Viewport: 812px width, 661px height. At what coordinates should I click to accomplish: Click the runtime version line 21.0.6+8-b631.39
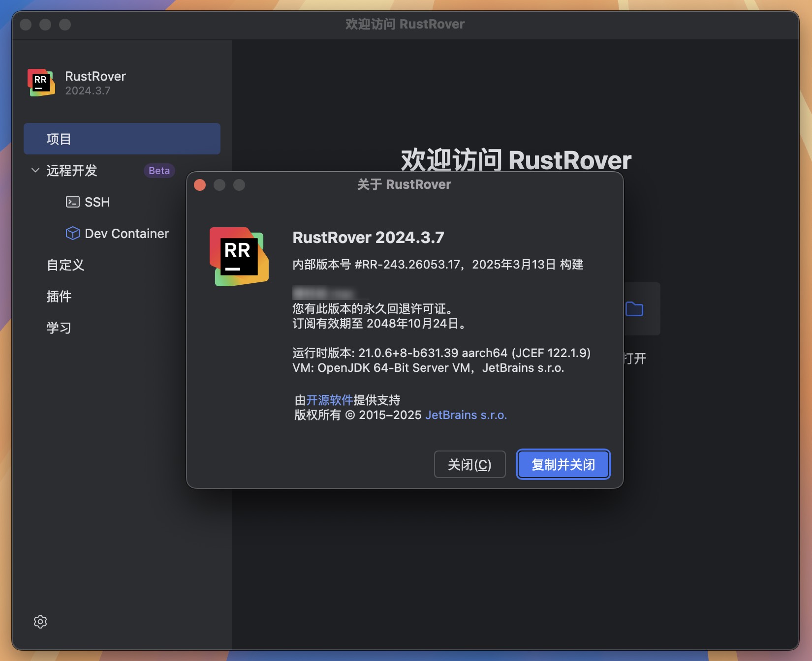[441, 353]
